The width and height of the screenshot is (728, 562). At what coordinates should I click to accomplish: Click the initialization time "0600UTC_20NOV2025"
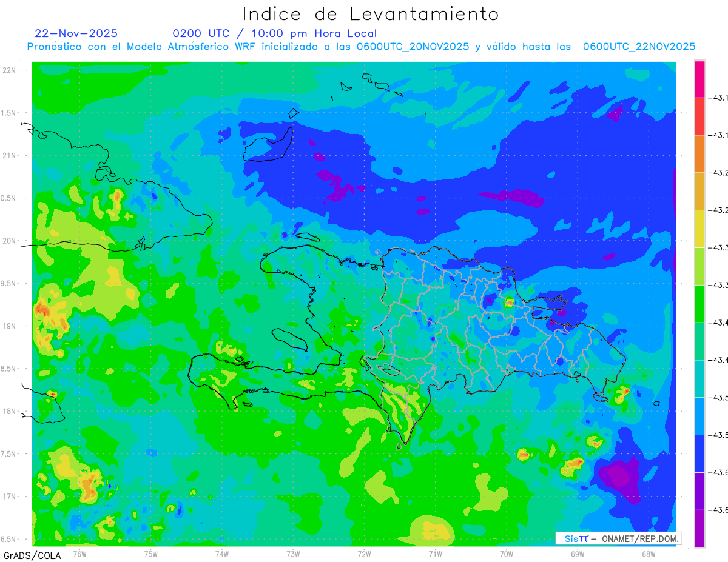(413, 47)
